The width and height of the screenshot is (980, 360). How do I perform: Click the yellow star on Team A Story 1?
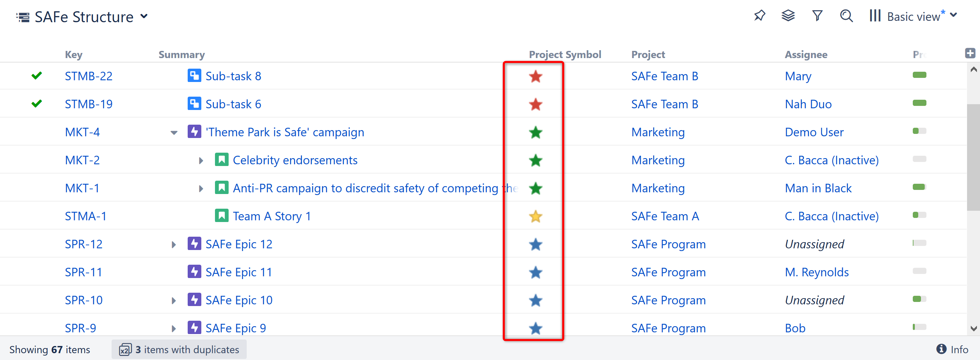535,216
